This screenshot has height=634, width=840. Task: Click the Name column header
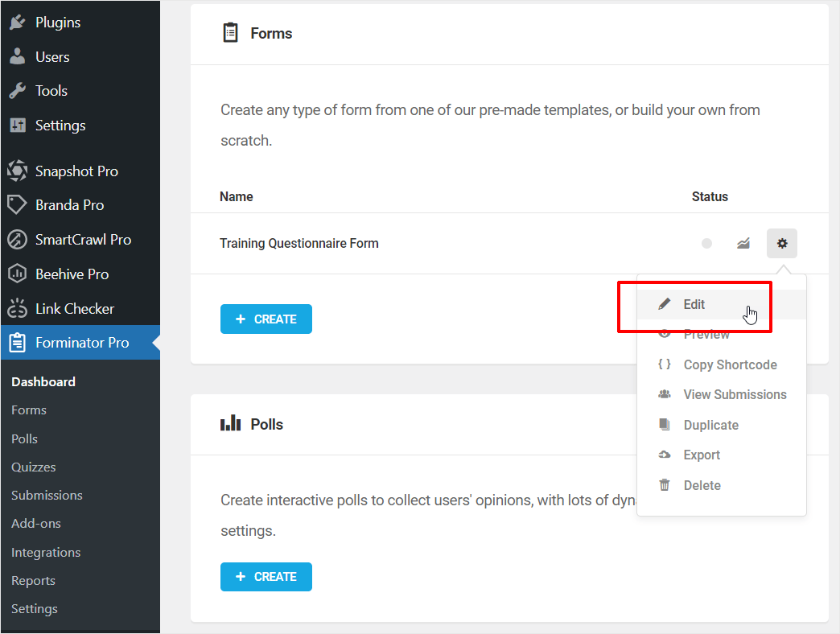click(x=237, y=196)
